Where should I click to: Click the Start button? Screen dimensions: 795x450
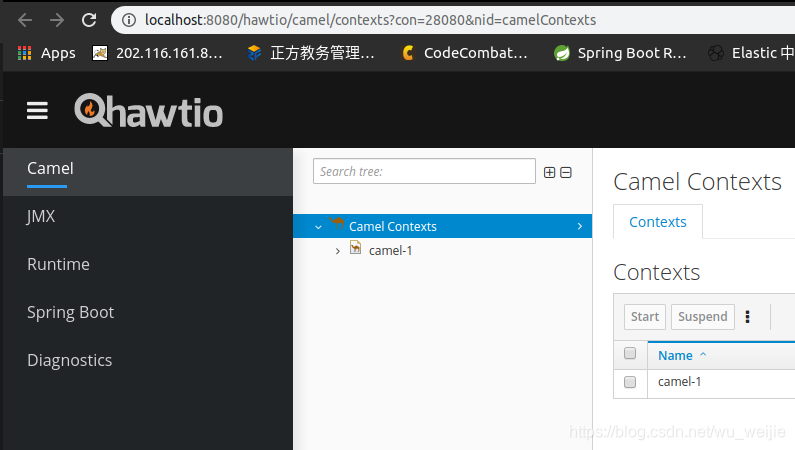645,317
